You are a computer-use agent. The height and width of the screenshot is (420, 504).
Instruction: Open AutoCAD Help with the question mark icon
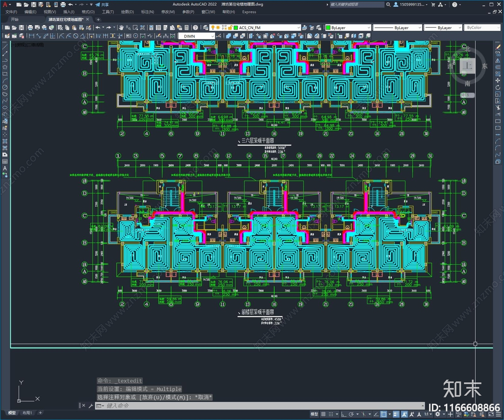tap(195, 27)
